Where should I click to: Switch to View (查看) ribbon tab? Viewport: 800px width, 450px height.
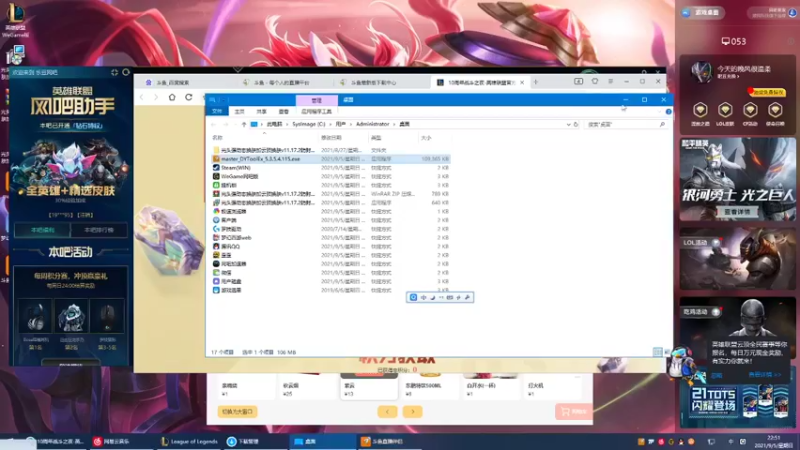(x=284, y=111)
